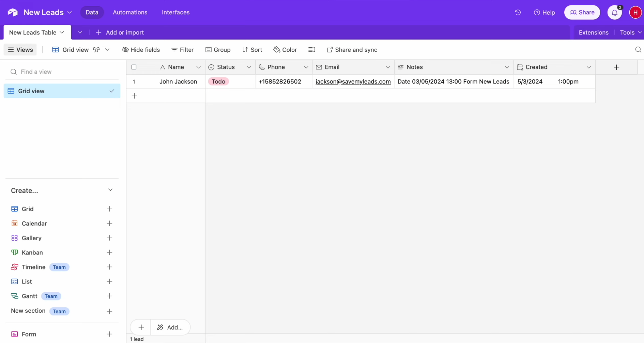Click the Sort icon
Image resolution: width=644 pixels, height=343 pixels.
click(x=245, y=50)
